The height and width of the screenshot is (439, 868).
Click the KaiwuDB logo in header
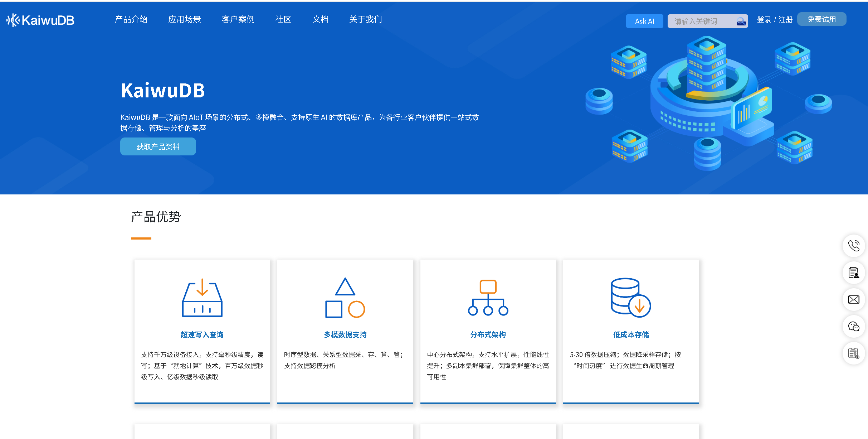pyautogui.click(x=40, y=20)
